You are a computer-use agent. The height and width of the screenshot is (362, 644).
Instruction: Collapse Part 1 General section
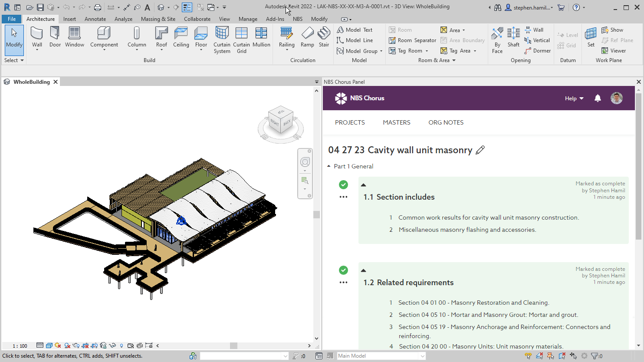329,166
